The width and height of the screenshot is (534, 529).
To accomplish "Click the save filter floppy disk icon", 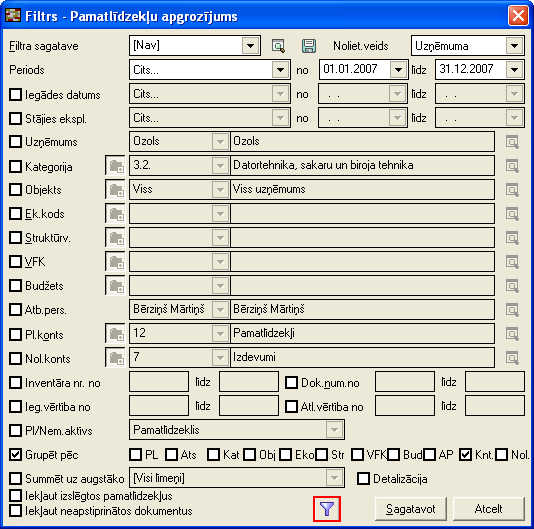I will [309, 46].
